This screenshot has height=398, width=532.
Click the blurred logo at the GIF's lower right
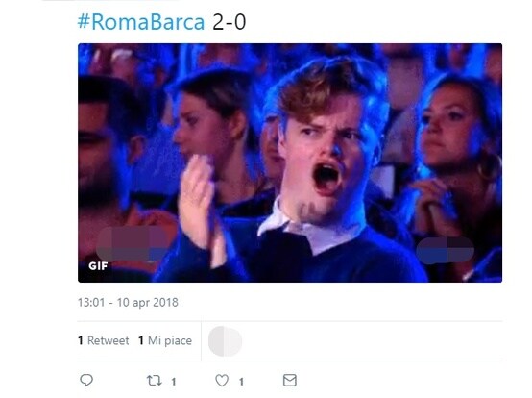445,251
